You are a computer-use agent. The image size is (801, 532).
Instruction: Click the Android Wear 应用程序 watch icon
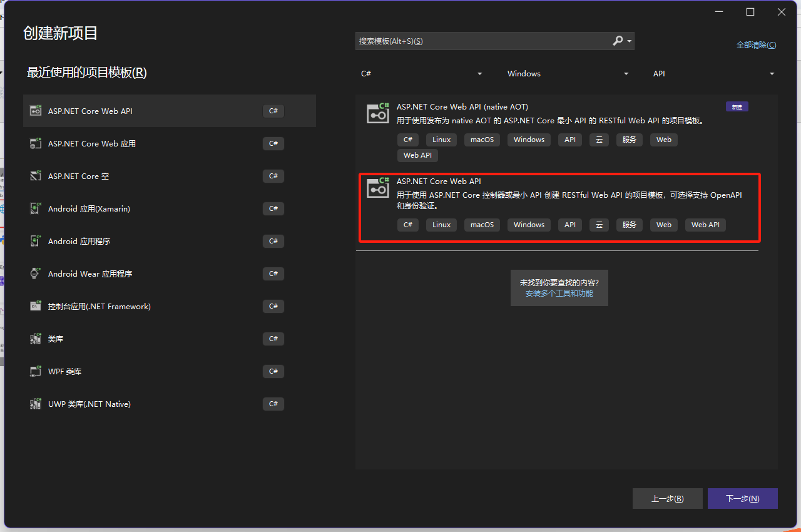(36, 274)
